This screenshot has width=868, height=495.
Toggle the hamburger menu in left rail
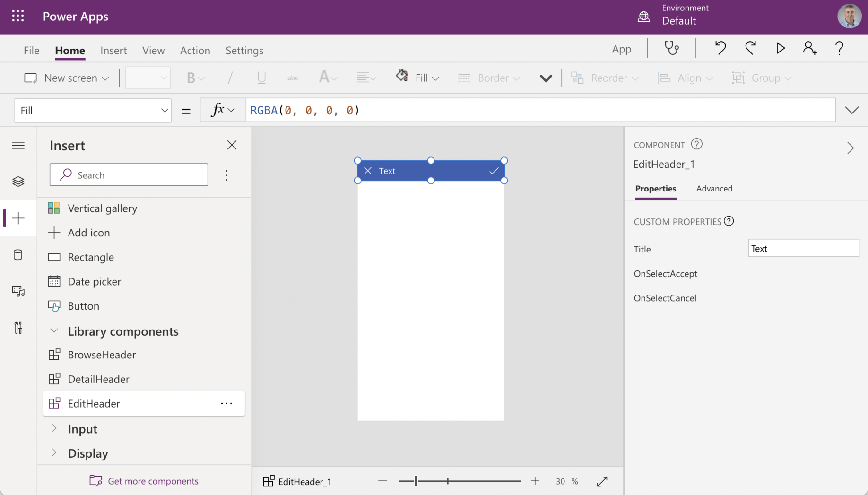tap(18, 145)
